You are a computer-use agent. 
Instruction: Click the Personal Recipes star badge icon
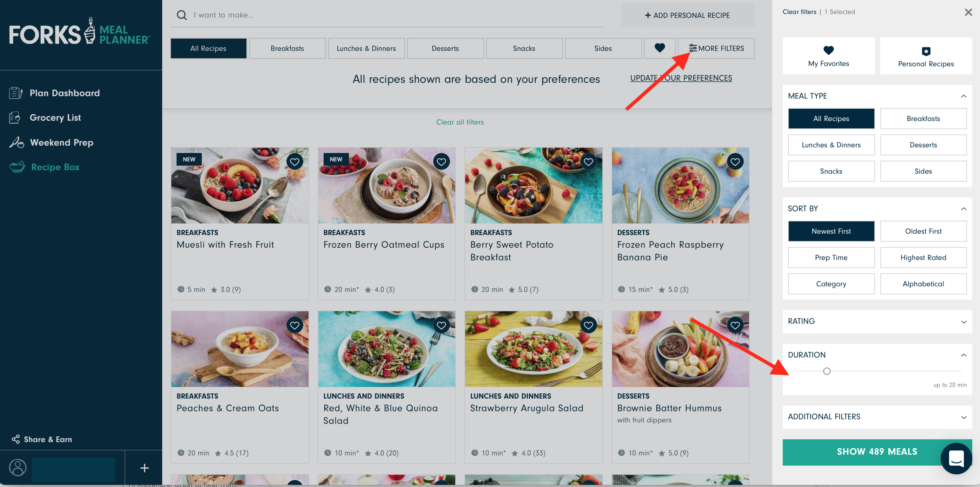pyautogui.click(x=926, y=51)
